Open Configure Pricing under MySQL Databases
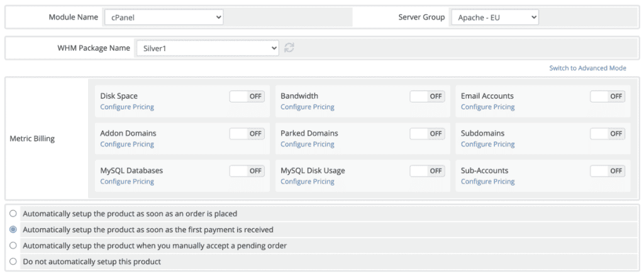The height and width of the screenshot is (276, 644). [x=127, y=182]
